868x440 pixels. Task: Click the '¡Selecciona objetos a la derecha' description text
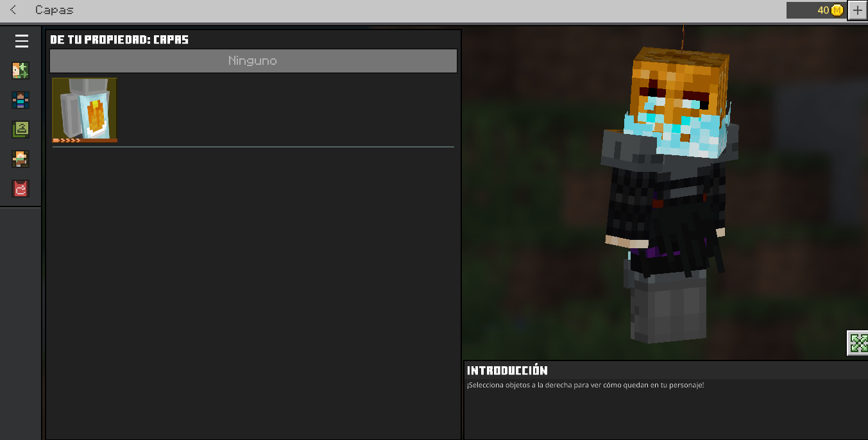[x=586, y=385]
